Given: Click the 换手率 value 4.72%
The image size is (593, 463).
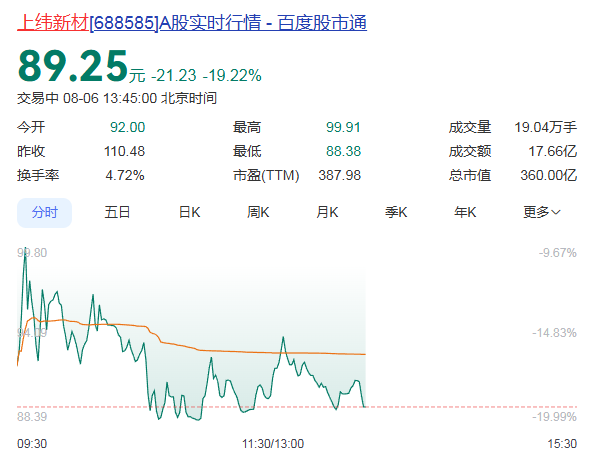Looking at the screenshot, I should click(125, 175).
